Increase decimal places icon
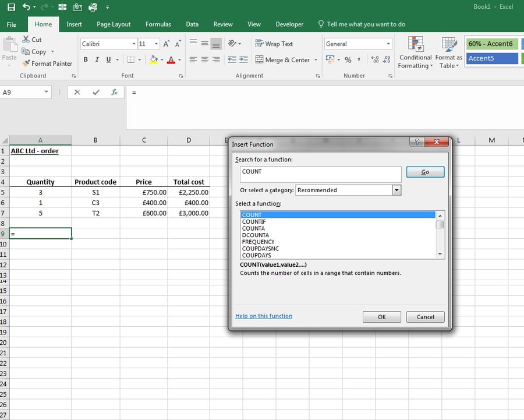This screenshot has height=420, width=524. (x=374, y=60)
